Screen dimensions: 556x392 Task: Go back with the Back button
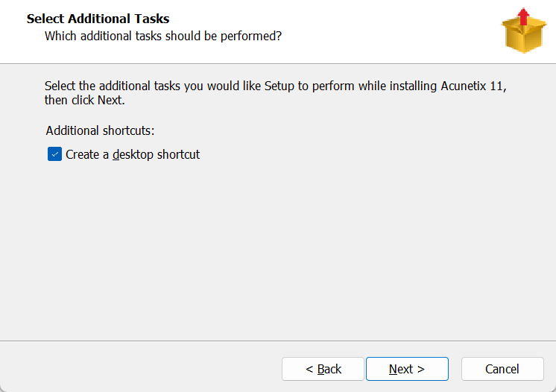pyautogui.click(x=323, y=369)
